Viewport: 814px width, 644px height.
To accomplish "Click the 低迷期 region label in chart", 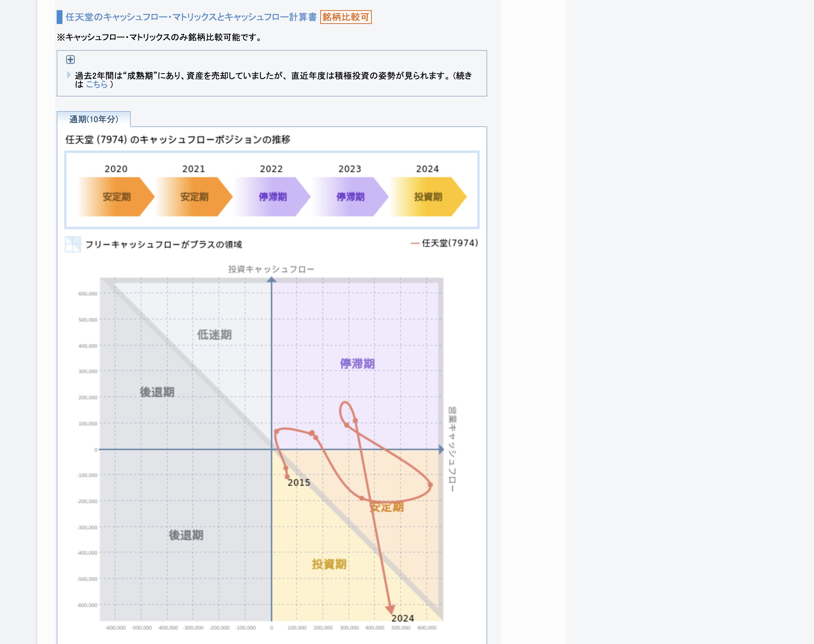I will click(214, 334).
